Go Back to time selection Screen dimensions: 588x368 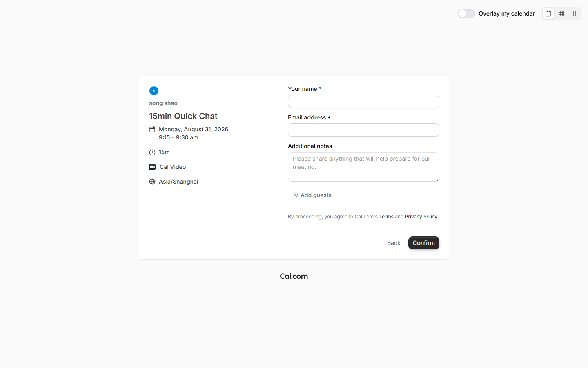point(394,243)
